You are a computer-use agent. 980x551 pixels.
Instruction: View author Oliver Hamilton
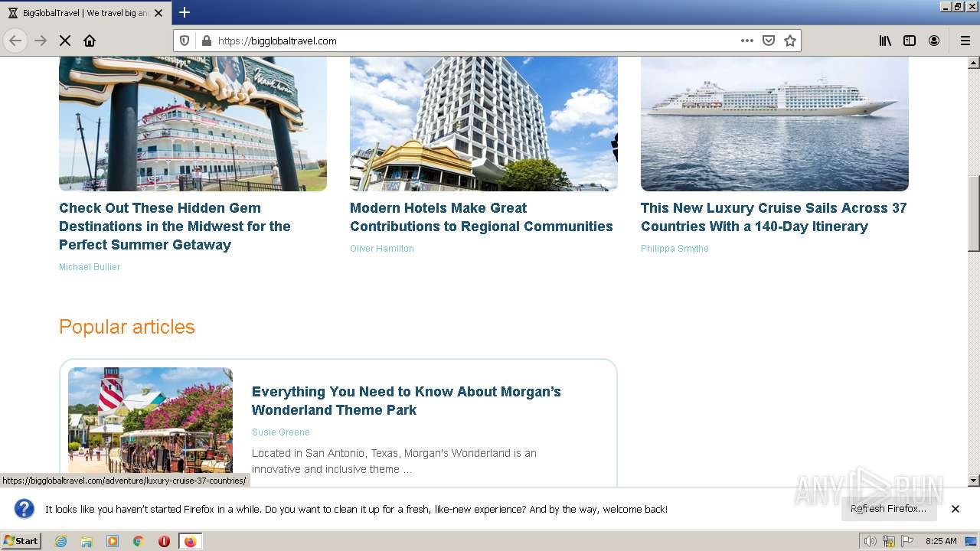tap(382, 249)
